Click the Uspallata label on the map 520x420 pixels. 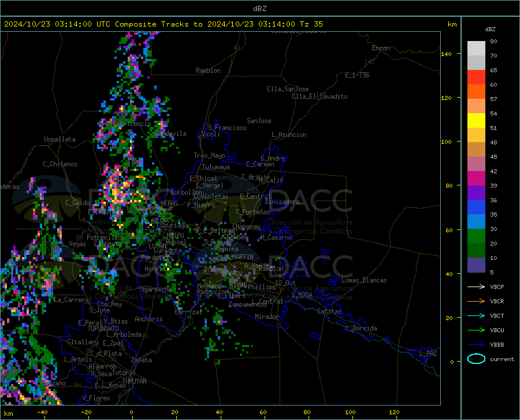(x=60, y=139)
